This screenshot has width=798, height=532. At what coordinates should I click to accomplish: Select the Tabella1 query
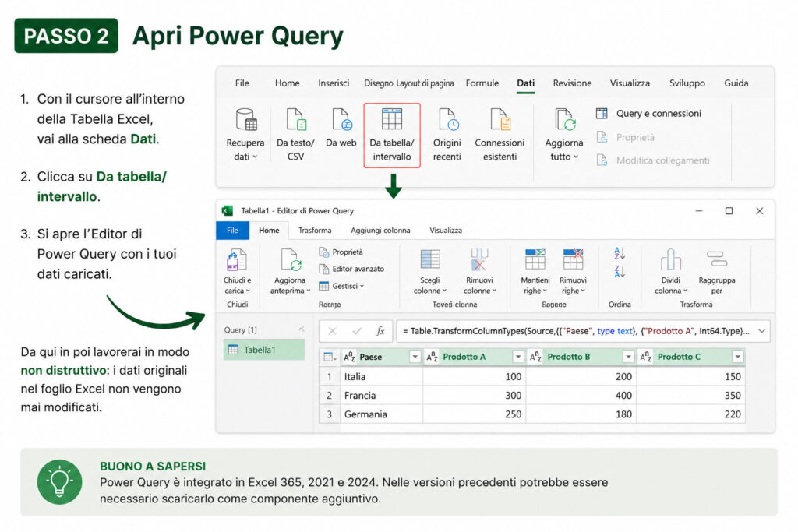264,350
